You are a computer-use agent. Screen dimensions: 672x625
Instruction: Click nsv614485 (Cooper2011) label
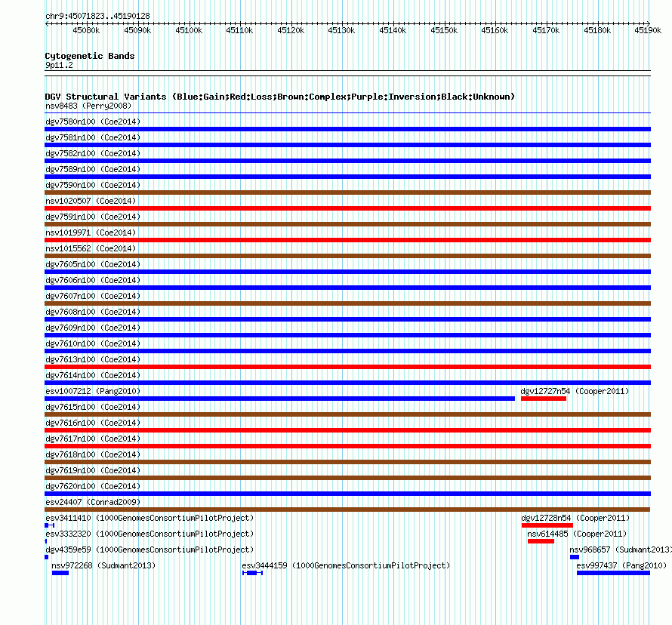pyautogui.click(x=577, y=534)
